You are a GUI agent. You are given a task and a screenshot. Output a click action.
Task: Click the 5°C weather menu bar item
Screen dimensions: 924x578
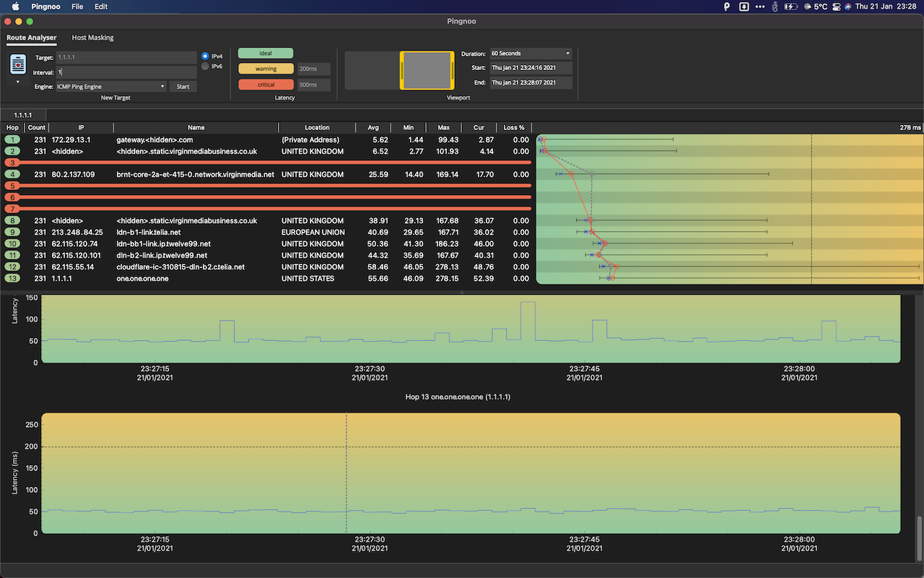tap(815, 7)
